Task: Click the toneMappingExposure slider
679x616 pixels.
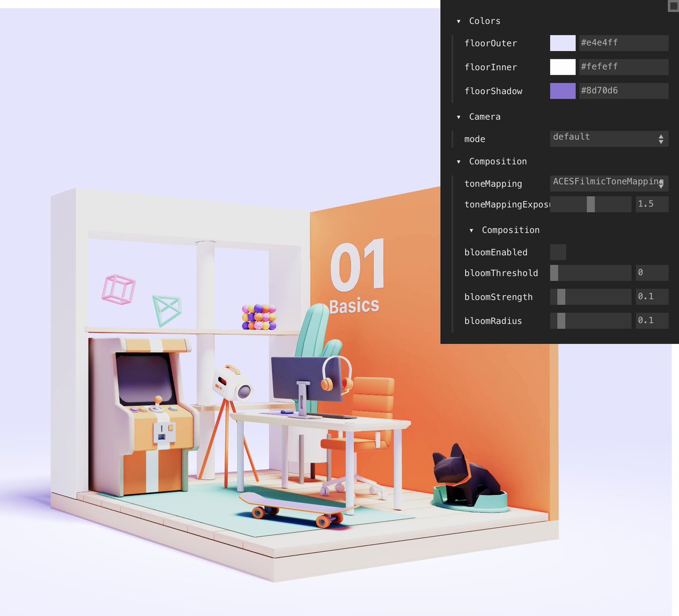Action: pyautogui.click(x=591, y=204)
